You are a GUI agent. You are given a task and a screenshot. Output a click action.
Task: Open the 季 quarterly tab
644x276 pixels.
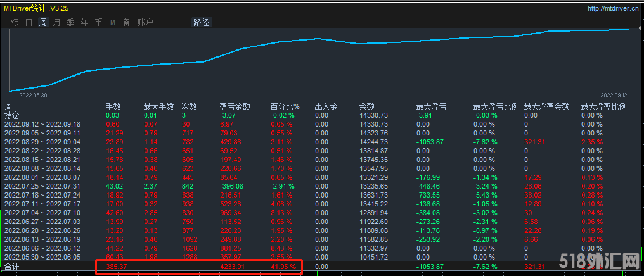coord(70,23)
